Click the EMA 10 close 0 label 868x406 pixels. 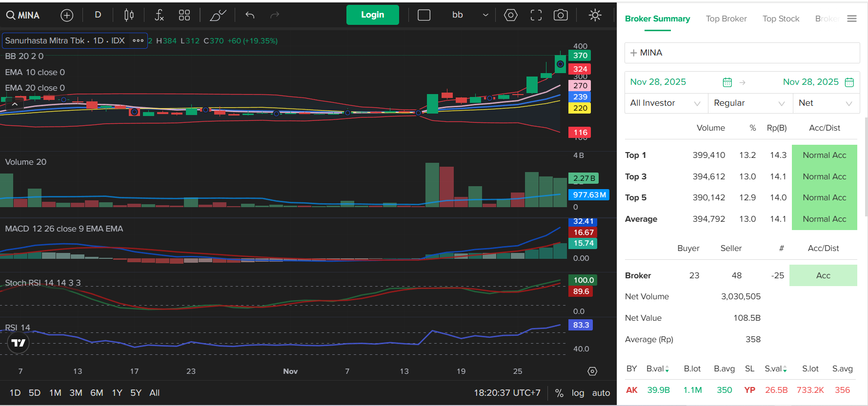point(35,72)
